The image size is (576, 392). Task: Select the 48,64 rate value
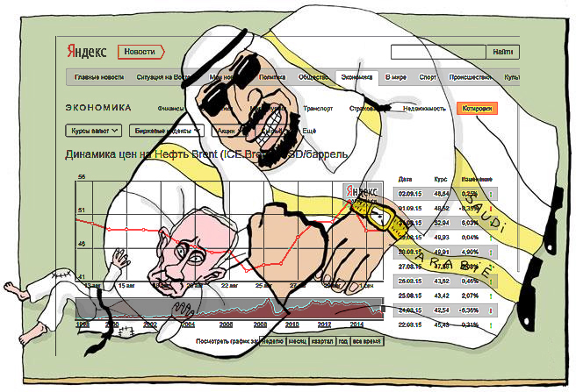pyautogui.click(x=442, y=194)
